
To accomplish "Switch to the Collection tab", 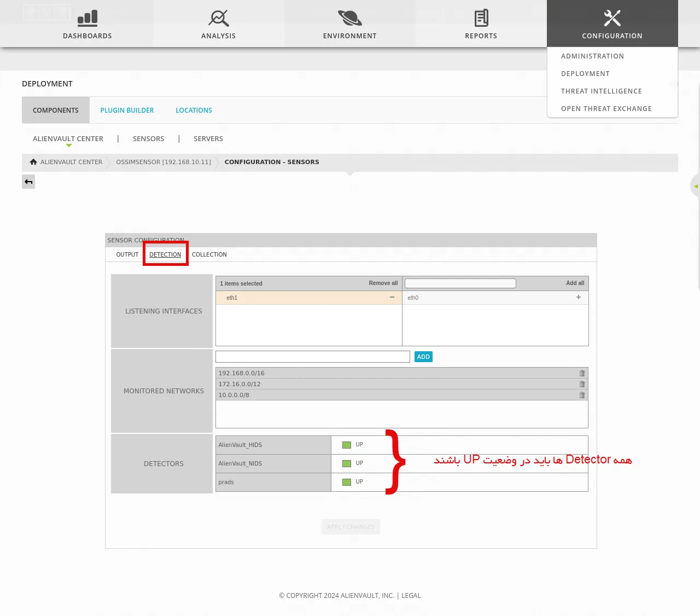I will pos(209,254).
